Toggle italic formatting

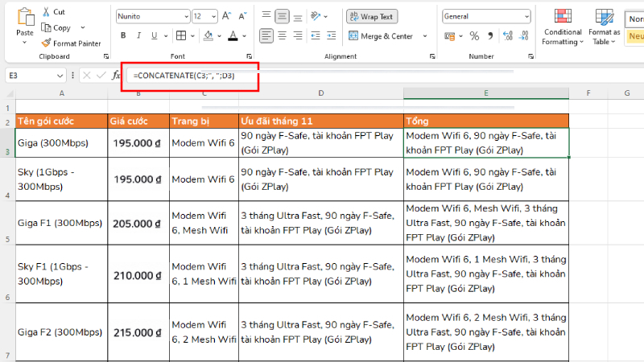(x=138, y=35)
